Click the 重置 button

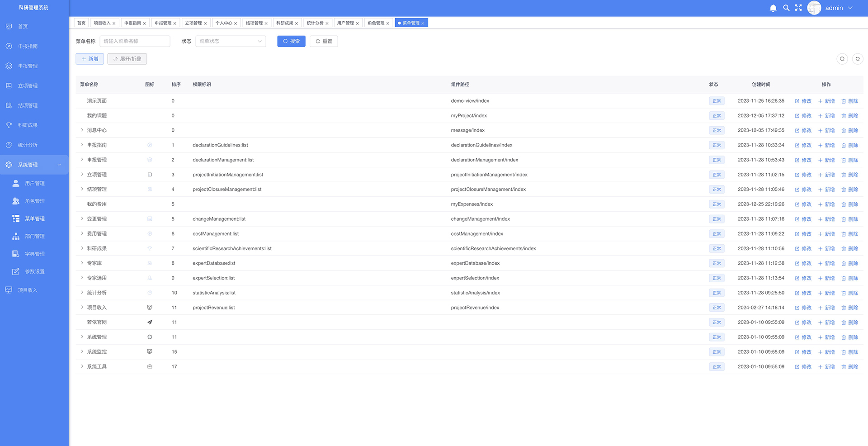[x=324, y=41]
